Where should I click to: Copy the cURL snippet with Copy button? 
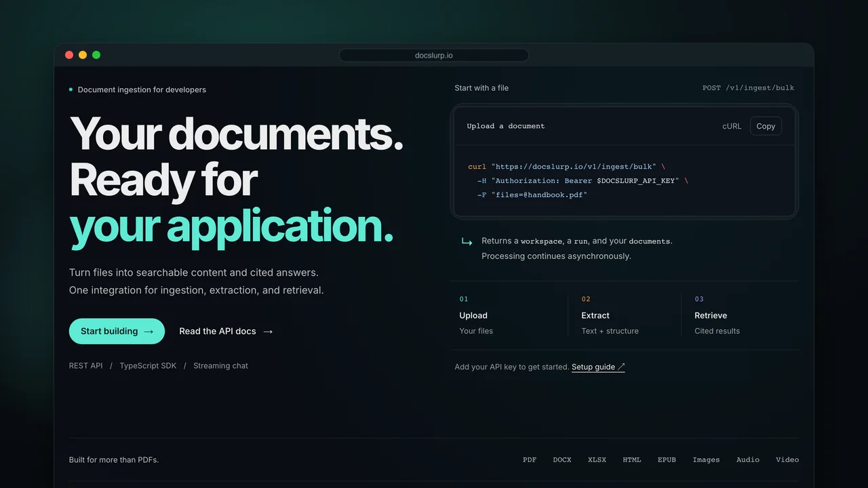pos(766,126)
